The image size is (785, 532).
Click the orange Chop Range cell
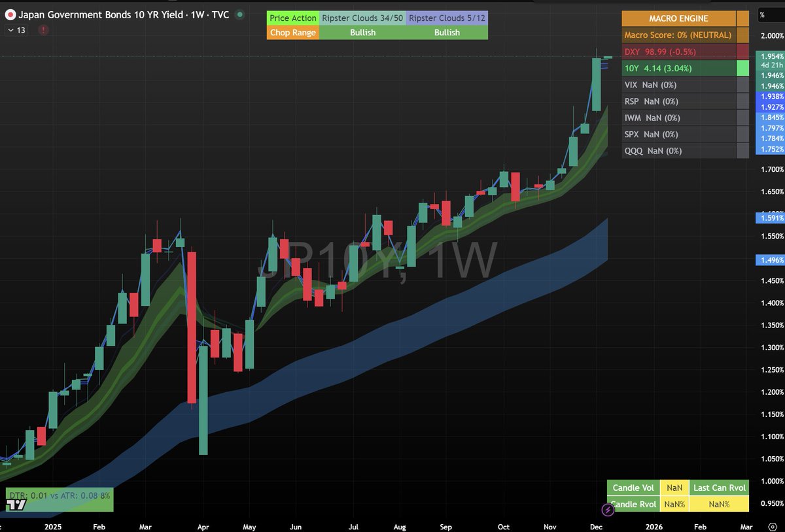[x=293, y=32]
